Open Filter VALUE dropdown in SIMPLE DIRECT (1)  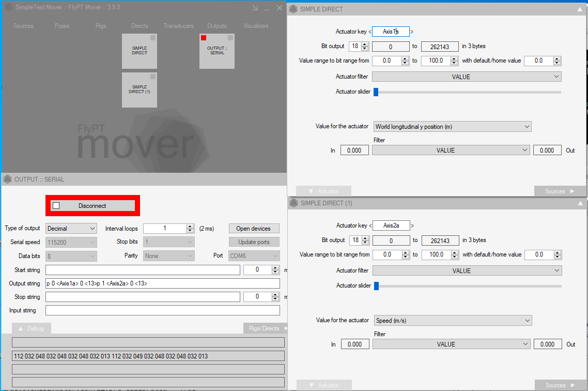click(451, 344)
